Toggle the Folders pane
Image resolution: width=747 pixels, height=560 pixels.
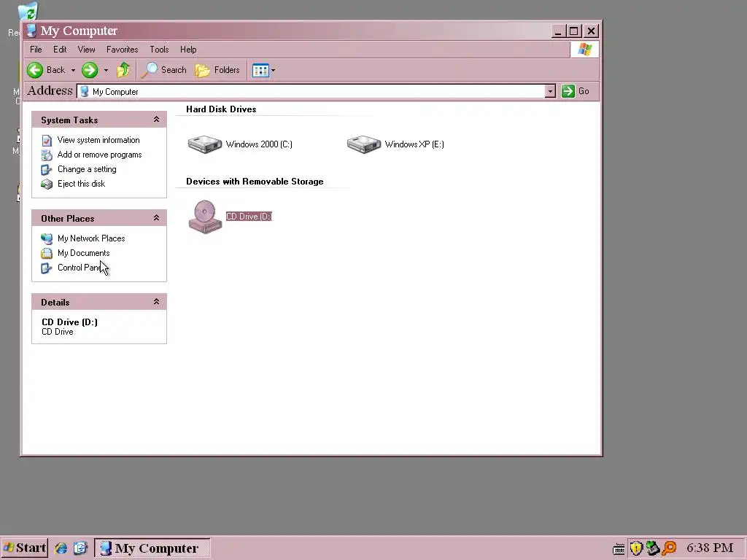(217, 70)
